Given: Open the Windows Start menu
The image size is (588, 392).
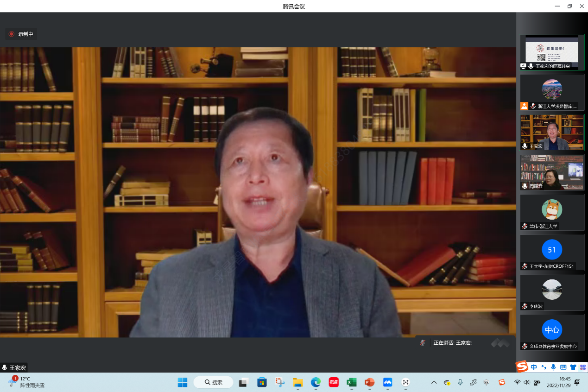Looking at the screenshot, I should [183, 382].
